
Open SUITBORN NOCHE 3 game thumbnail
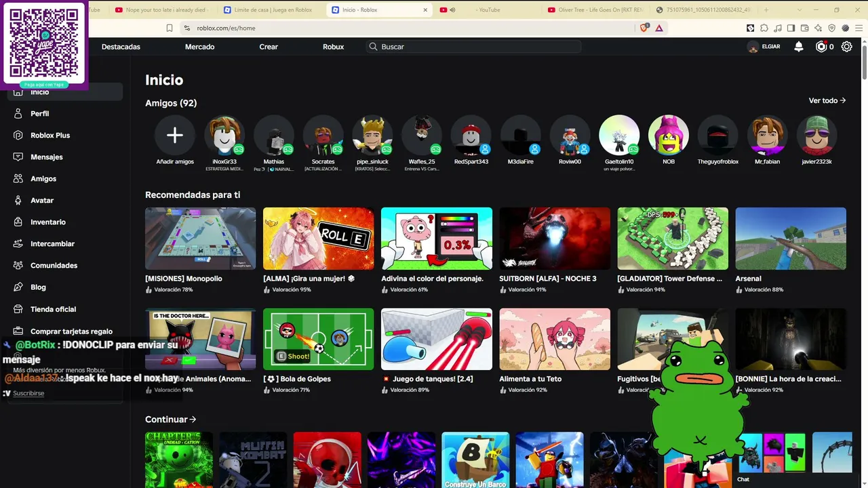coord(555,239)
